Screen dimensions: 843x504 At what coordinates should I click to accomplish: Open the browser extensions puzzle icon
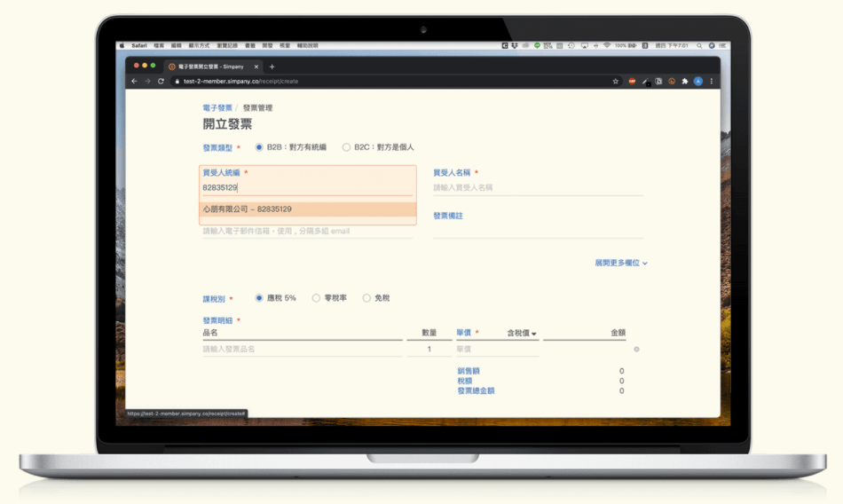click(684, 81)
